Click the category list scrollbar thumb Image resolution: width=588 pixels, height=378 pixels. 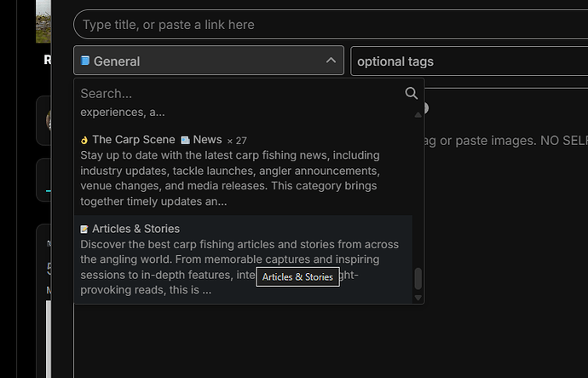tap(418, 278)
